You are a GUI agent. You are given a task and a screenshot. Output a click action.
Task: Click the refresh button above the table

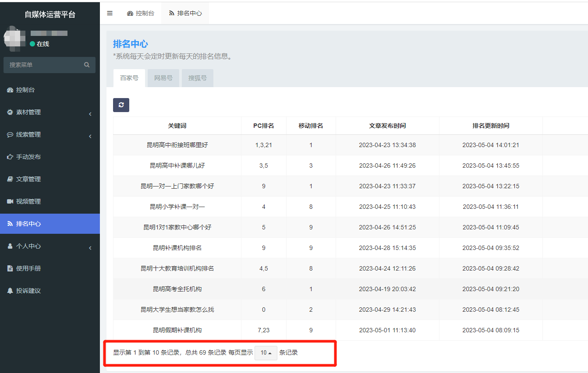121,105
